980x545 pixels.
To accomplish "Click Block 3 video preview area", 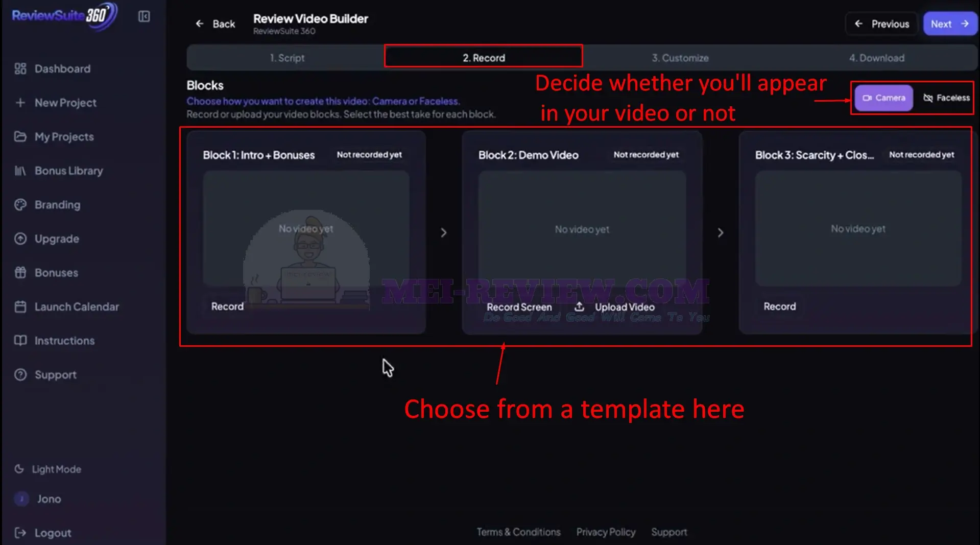I will pyautogui.click(x=858, y=228).
